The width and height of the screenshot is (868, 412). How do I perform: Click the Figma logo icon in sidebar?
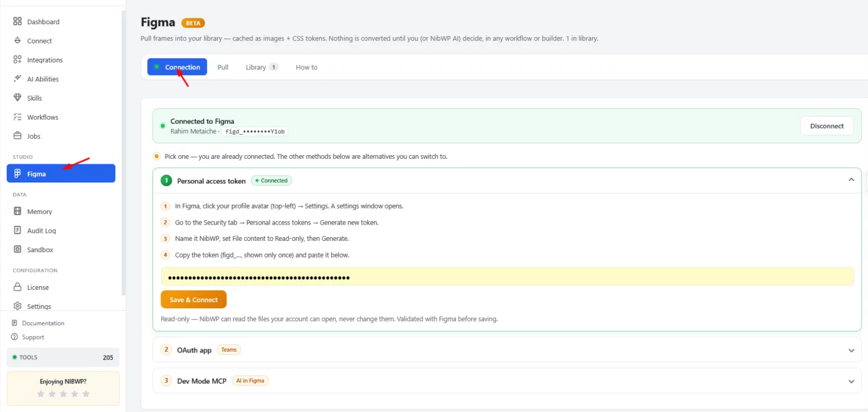point(17,174)
